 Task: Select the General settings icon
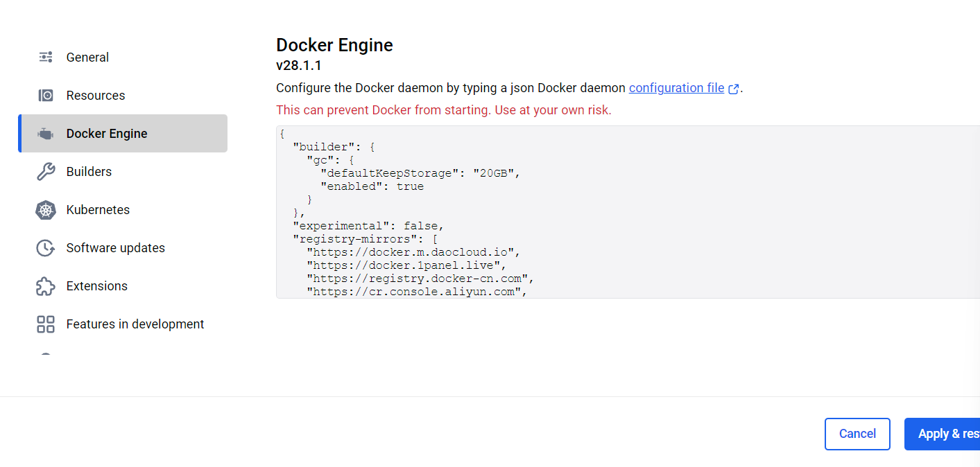tap(45, 57)
